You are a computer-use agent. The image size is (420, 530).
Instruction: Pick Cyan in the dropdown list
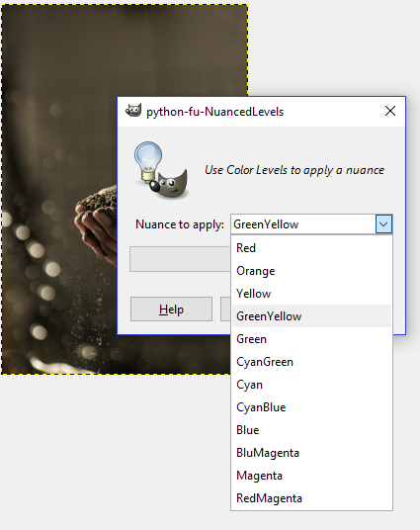tap(311, 385)
